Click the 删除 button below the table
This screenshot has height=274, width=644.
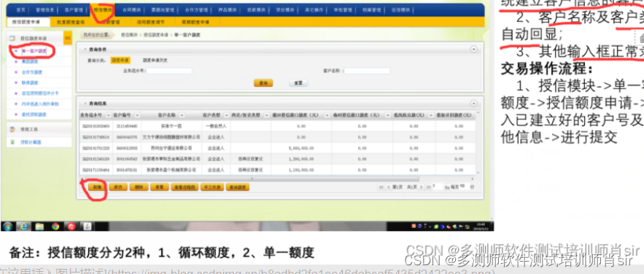tap(139, 187)
